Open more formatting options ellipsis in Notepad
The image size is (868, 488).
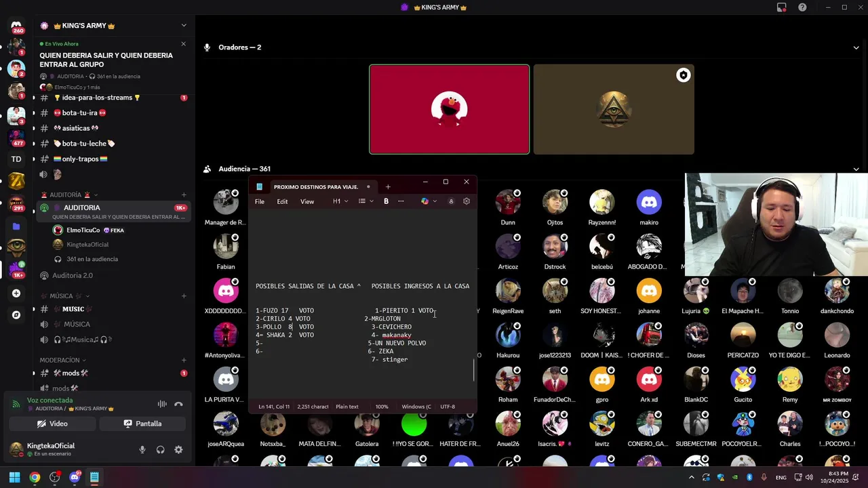[401, 201]
